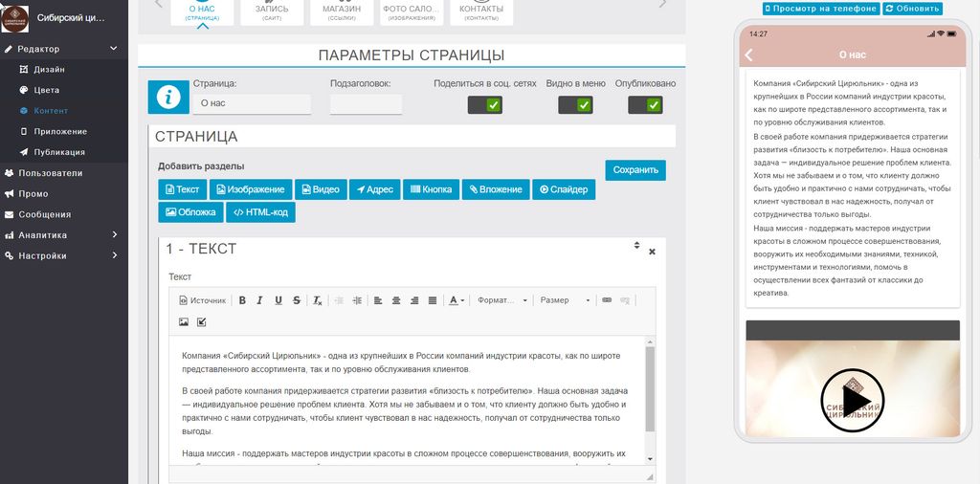
Task: Open the Формат paragraph format dropdown
Action: [502, 300]
